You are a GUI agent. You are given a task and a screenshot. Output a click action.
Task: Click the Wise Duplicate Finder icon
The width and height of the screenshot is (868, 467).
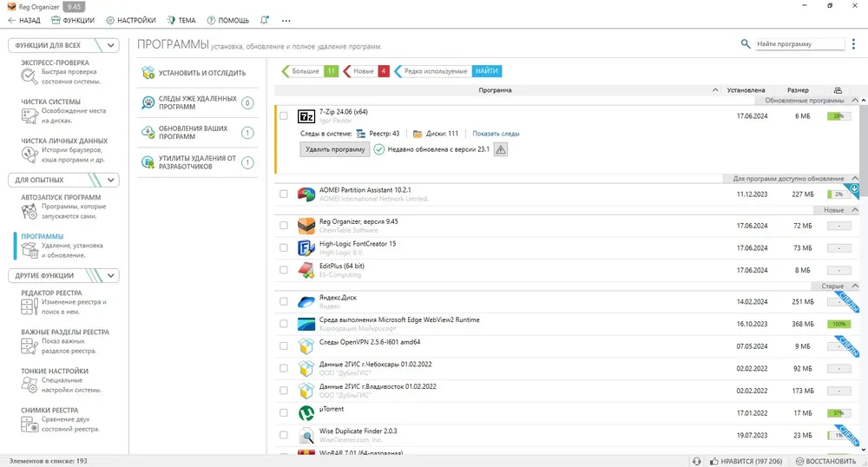point(306,436)
